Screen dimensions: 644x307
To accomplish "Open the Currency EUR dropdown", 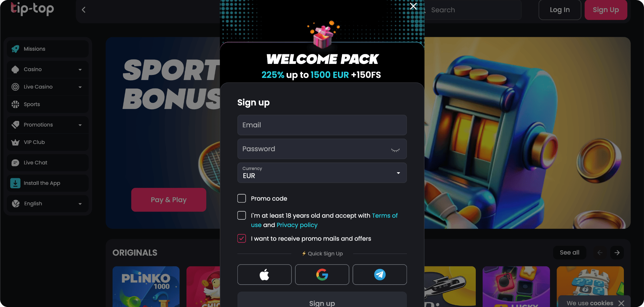I will click(x=322, y=173).
